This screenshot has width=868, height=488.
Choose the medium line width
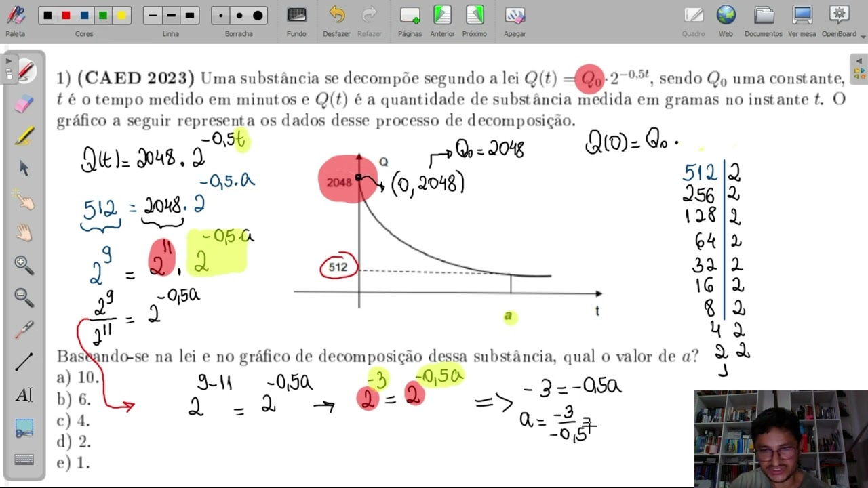(171, 15)
